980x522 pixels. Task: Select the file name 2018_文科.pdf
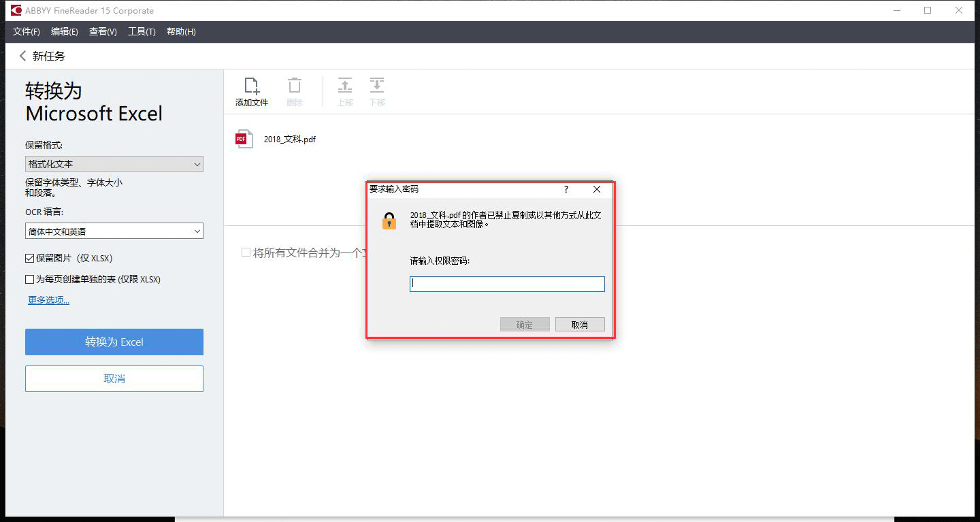pos(290,140)
